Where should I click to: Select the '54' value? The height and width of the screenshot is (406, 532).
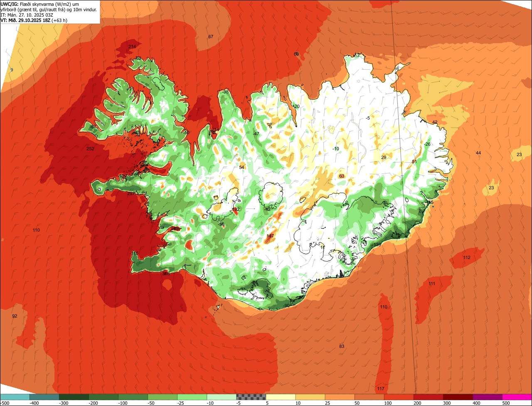(241, 167)
